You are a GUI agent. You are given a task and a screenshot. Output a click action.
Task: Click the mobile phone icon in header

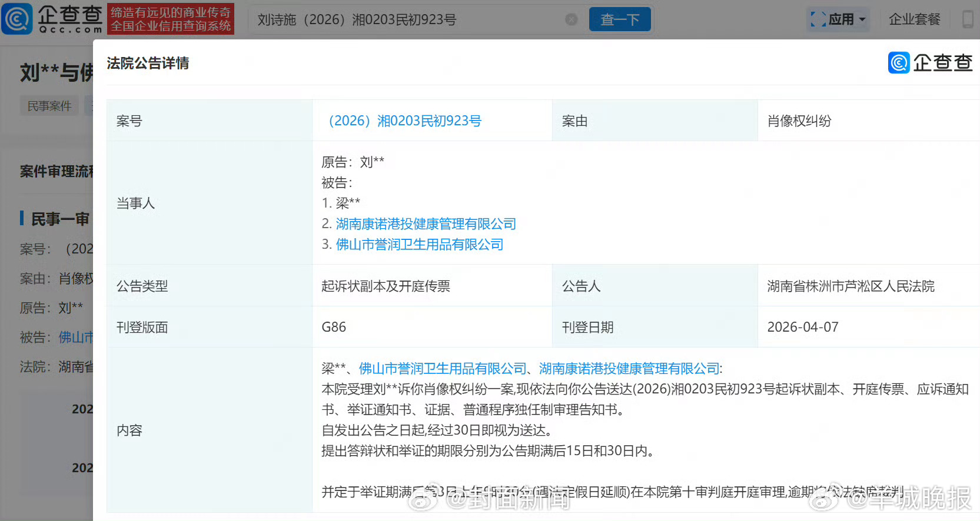coord(968,19)
